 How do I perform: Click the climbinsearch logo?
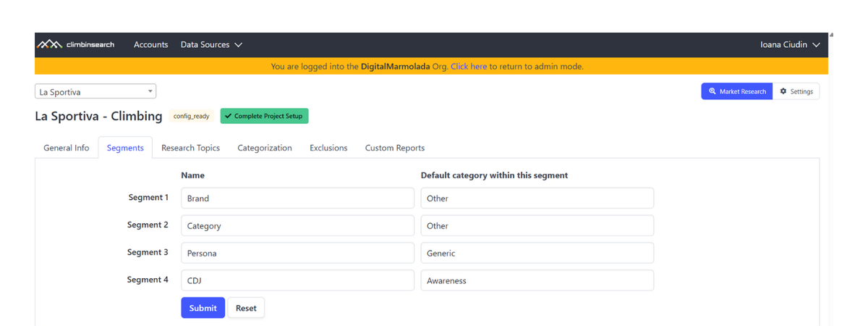pyautogui.click(x=75, y=45)
